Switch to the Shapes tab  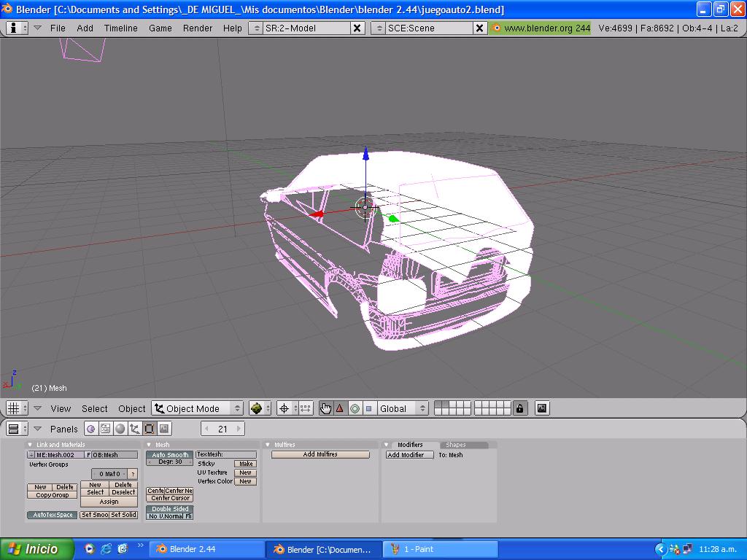456,445
